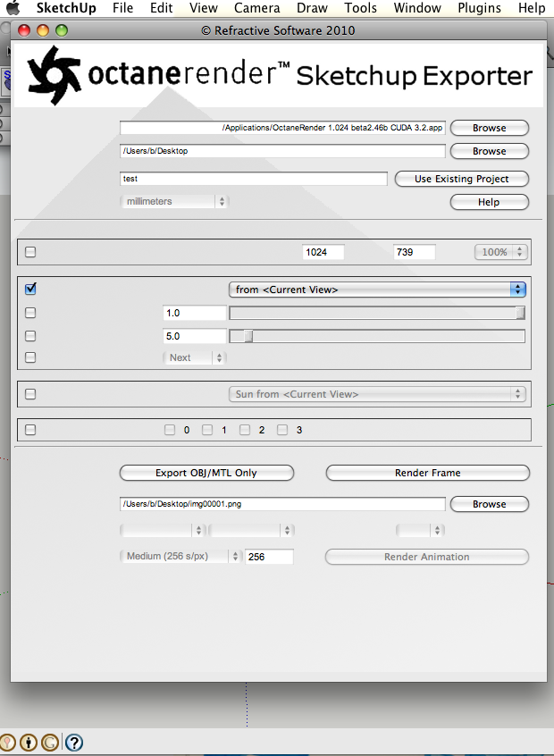Click the img00001.png output path field
The width and height of the screenshot is (554, 756).
pyautogui.click(x=282, y=504)
